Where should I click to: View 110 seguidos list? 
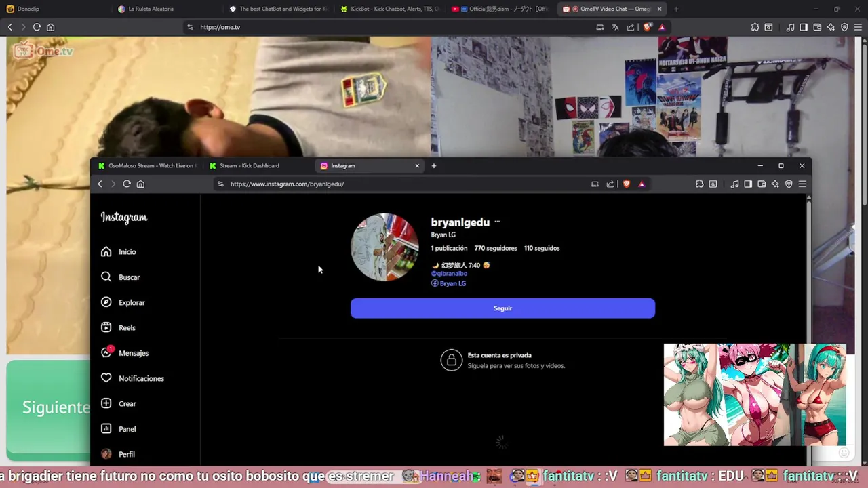pos(542,248)
